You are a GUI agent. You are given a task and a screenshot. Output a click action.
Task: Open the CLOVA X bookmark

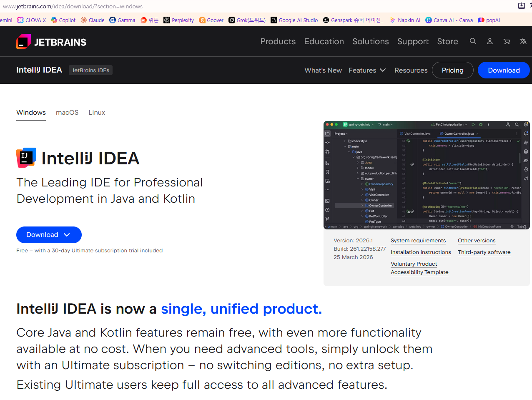click(32, 20)
